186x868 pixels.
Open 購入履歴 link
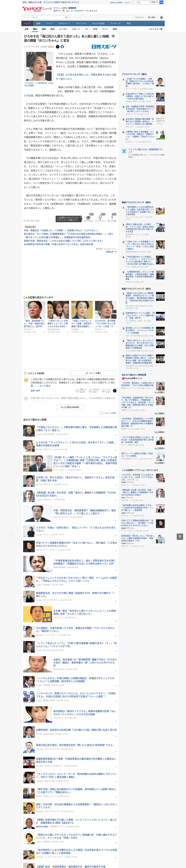tap(152, 17)
